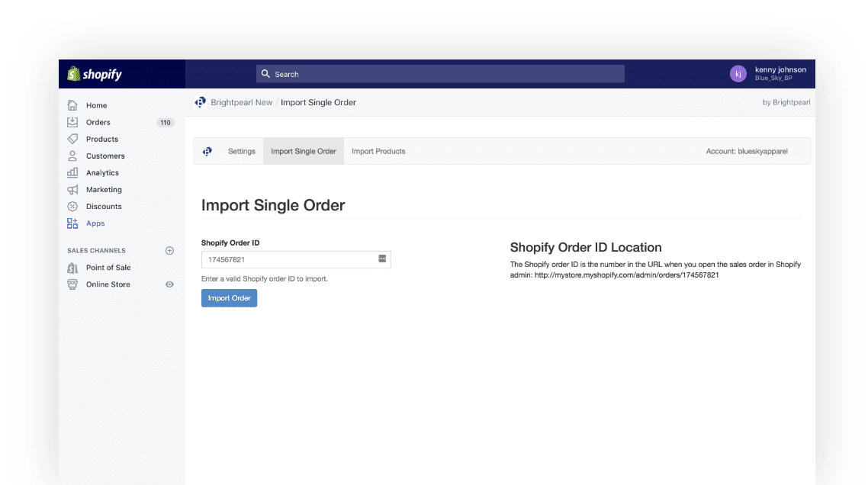Screen dimensions: 868x485
Task: Click the Brightpearl logo in the app toolbar
Action: (207, 151)
